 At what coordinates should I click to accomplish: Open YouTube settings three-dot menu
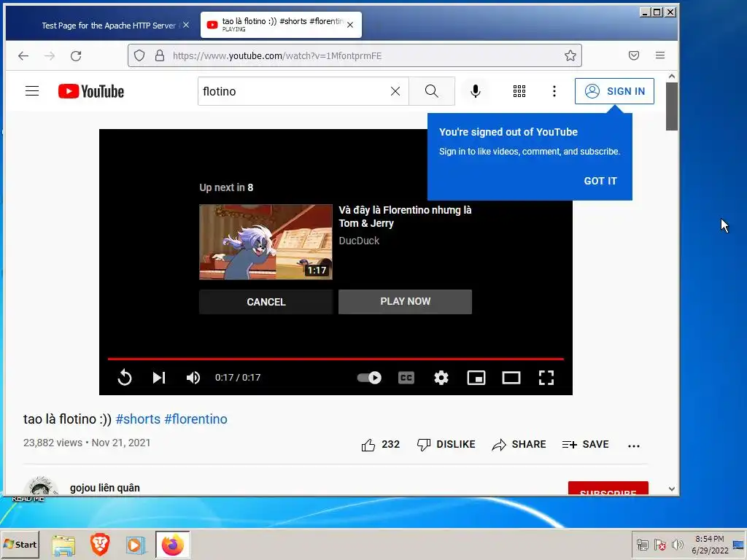[x=554, y=91]
